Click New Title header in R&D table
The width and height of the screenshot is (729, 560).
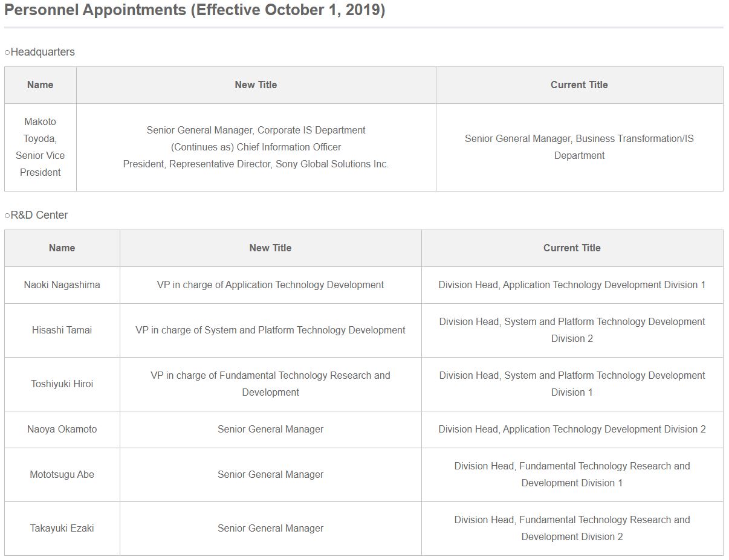coord(270,248)
